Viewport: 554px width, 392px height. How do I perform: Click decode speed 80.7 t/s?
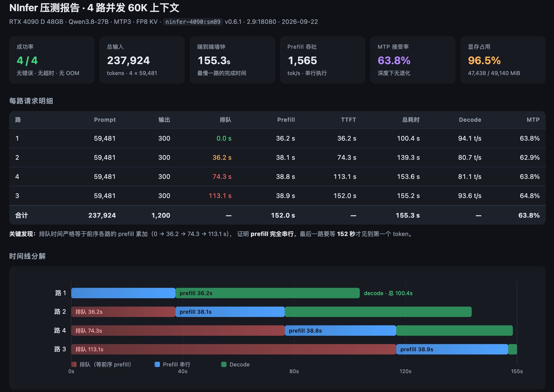click(x=470, y=157)
